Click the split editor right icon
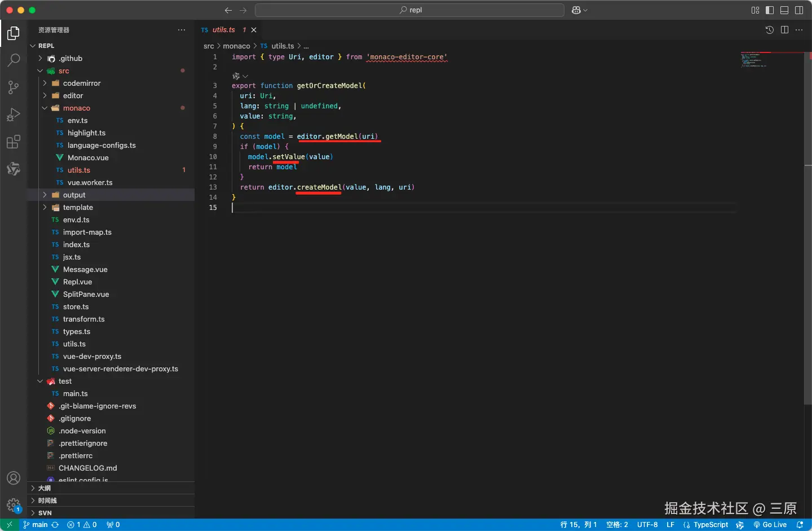Image resolution: width=812 pixels, height=531 pixels. click(x=784, y=30)
